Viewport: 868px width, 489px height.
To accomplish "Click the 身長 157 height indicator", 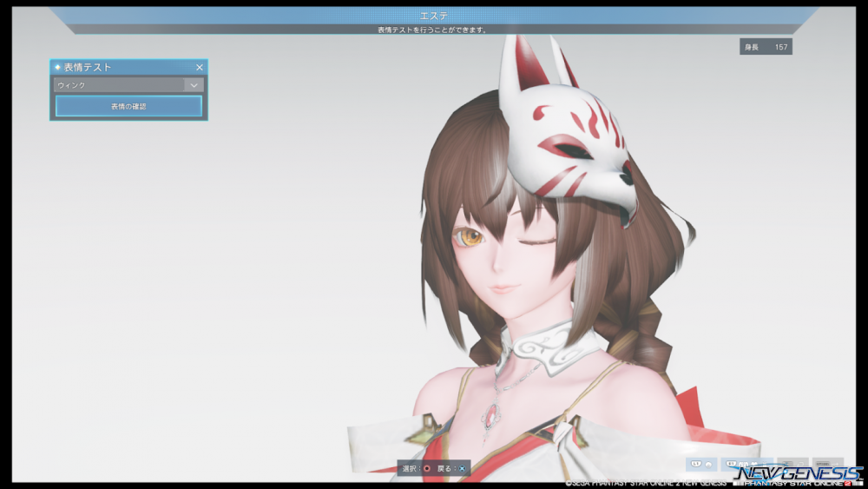I will [766, 47].
